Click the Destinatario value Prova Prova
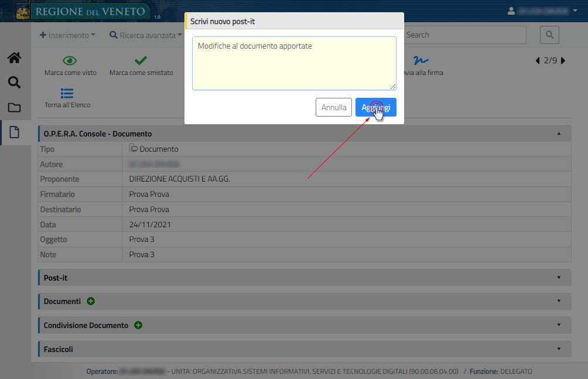The image size is (588, 379). pyautogui.click(x=149, y=209)
